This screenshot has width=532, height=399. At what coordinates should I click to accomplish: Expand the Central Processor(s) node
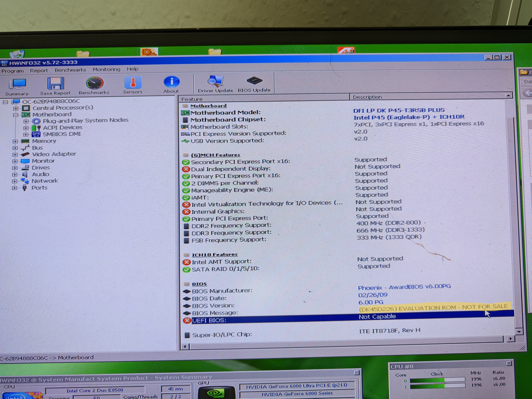[16, 108]
